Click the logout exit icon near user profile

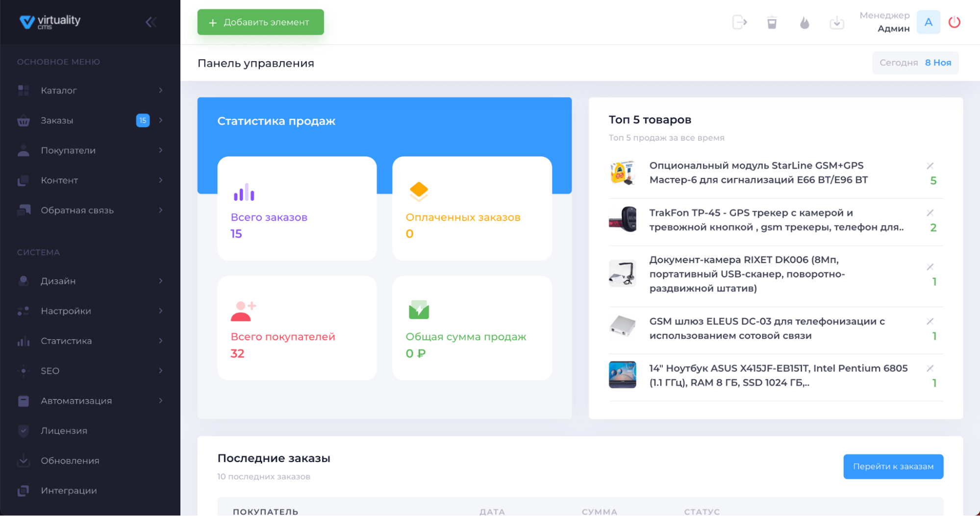tap(739, 22)
